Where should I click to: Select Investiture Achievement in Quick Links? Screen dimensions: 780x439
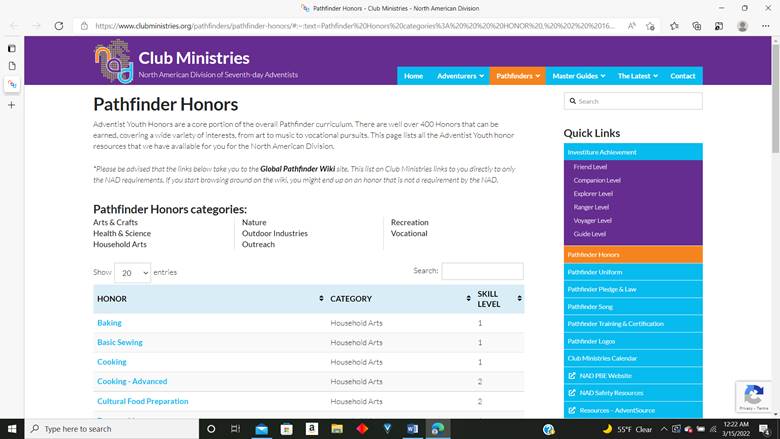tap(633, 152)
